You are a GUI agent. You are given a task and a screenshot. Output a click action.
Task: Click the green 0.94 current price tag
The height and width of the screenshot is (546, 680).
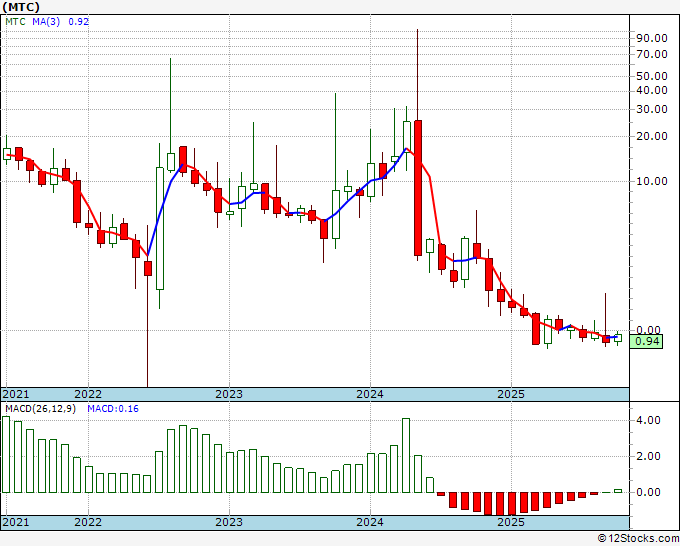(x=648, y=342)
